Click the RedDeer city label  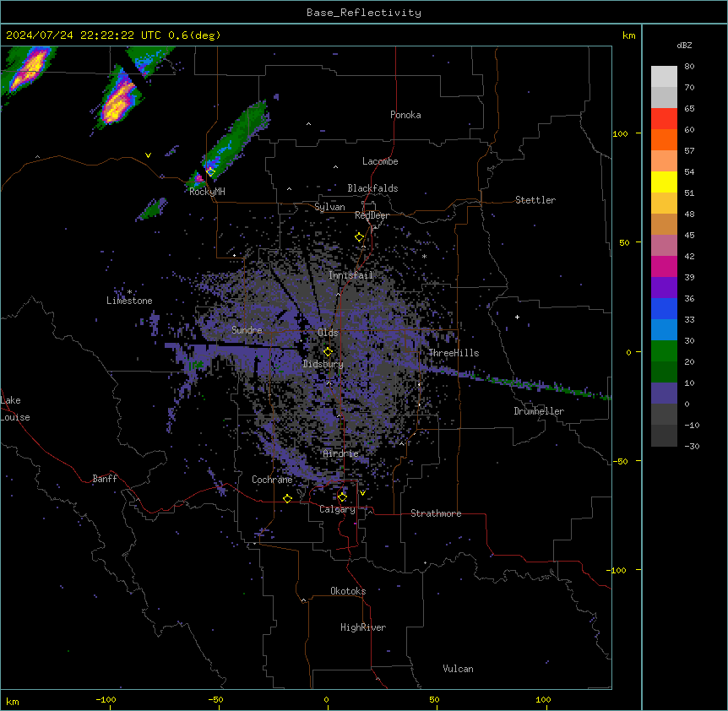point(372,215)
